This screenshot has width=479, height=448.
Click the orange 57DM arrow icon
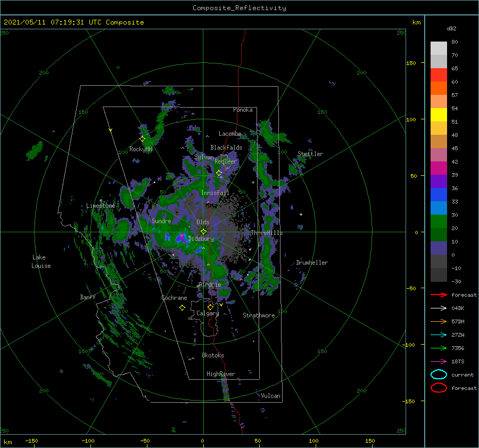tap(439, 321)
